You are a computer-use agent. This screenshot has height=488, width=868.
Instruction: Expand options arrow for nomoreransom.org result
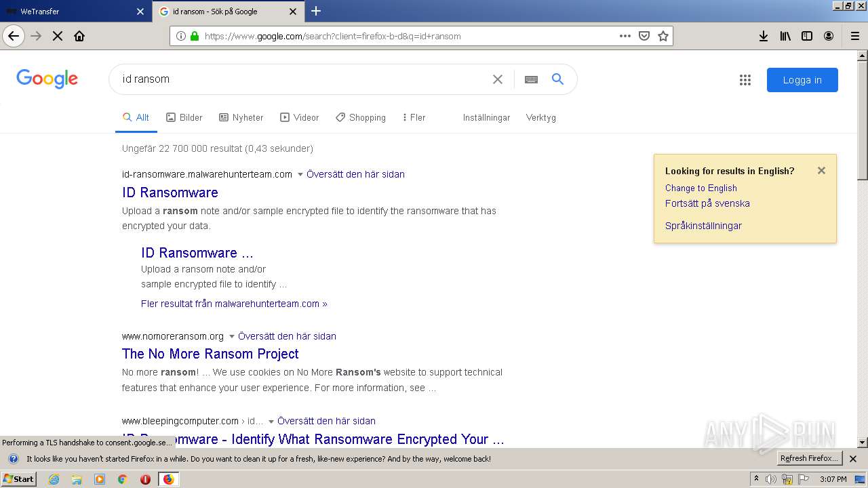coord(231,337)
